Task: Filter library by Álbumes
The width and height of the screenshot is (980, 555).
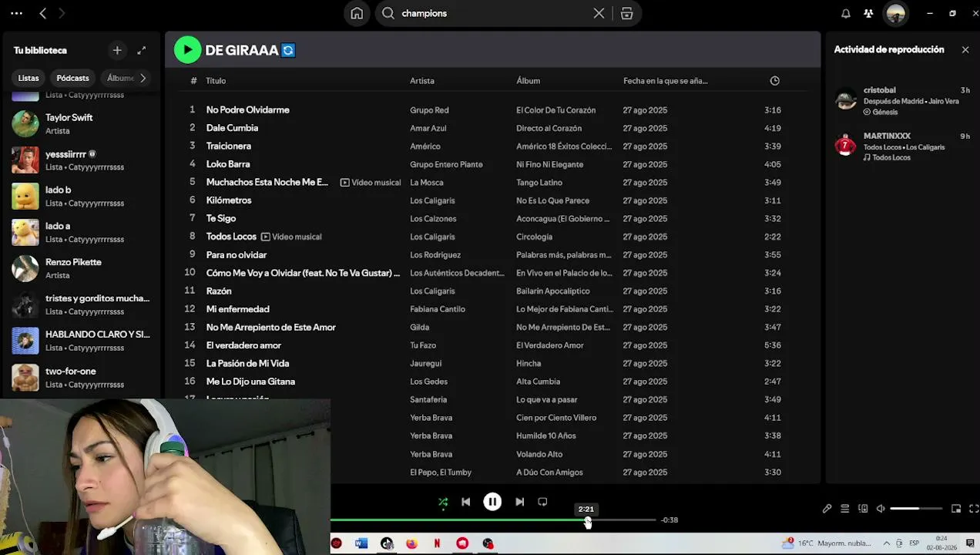Action: click(x=120, y=78)
